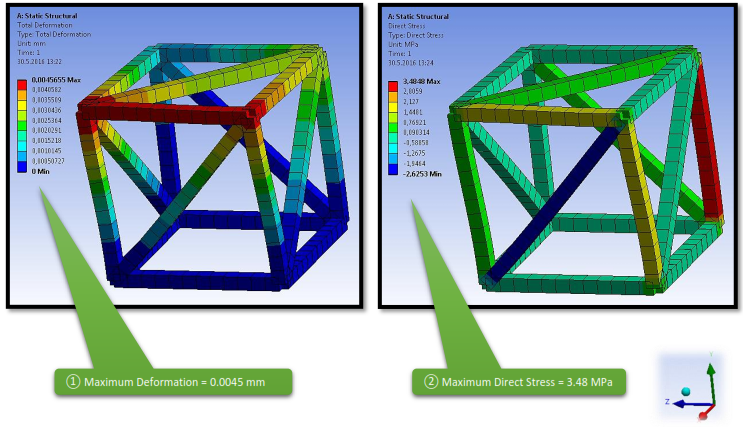
Task: Click the 3,4848 Max legend value
Action: (420, 81)
